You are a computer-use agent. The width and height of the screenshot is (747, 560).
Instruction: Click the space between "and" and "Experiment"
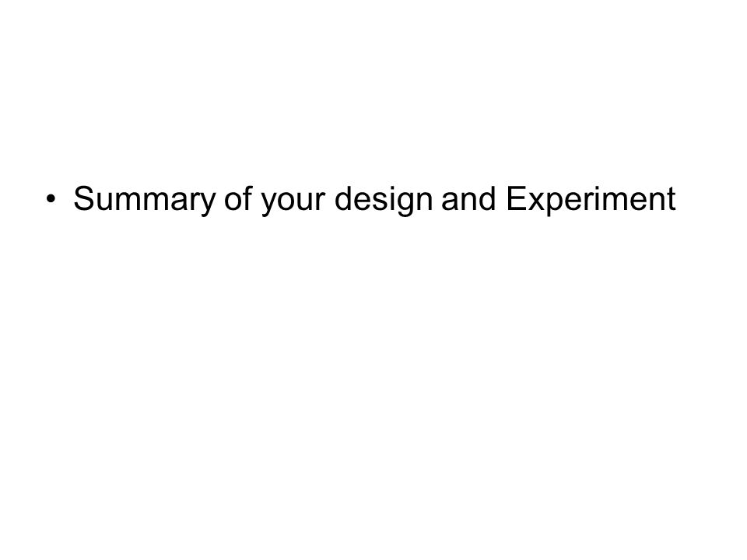501,199
